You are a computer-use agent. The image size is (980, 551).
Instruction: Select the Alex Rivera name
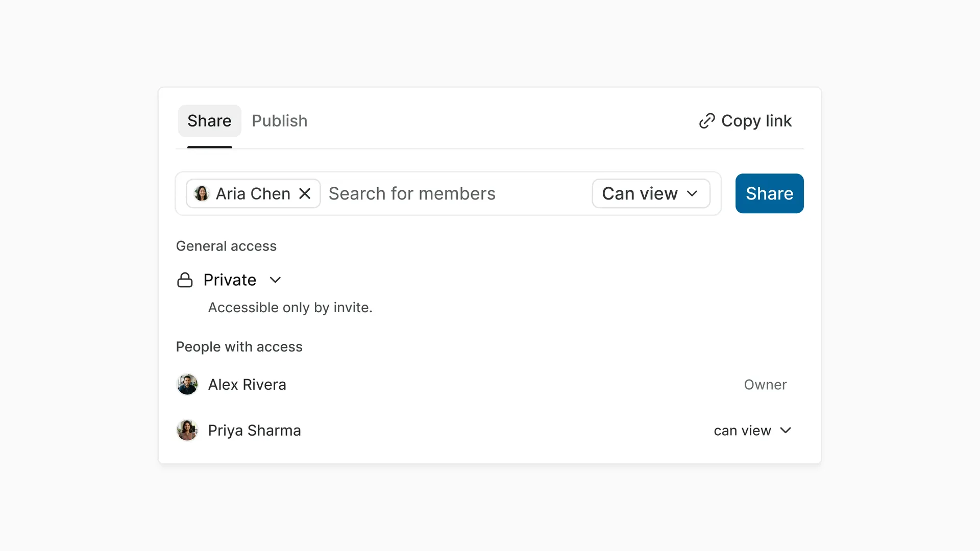click(x=247, y=385)
